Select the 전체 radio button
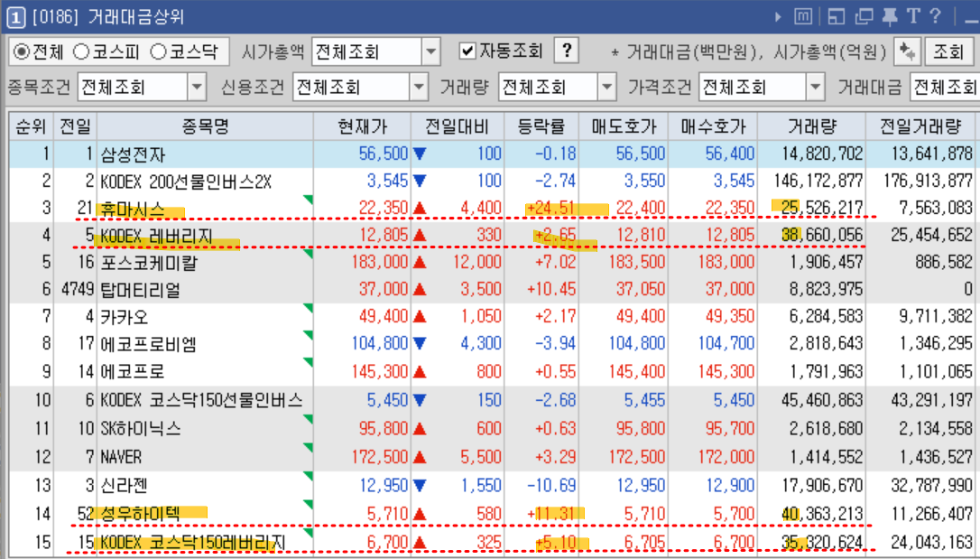 [x=22, y=51]
